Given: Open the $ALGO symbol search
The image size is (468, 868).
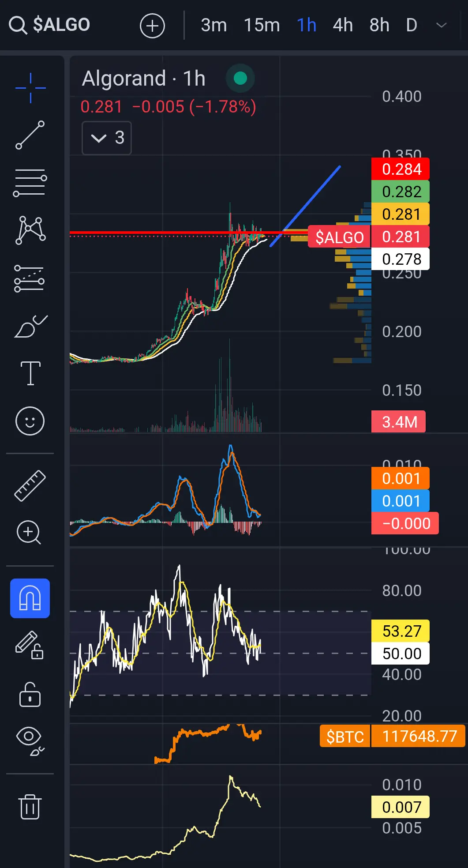Looking at the screenshot, I should 49,25.
